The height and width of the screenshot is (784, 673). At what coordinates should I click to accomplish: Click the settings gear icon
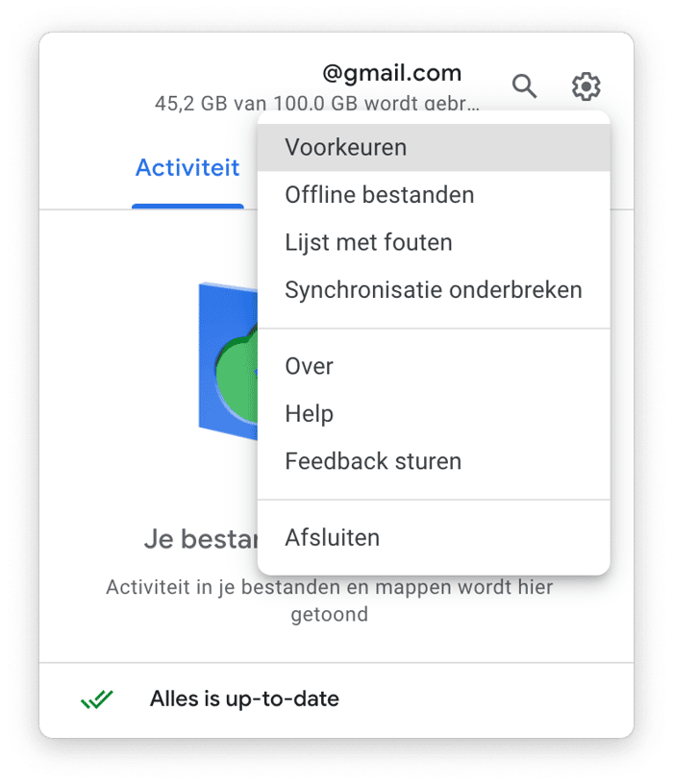click(586, 86)
